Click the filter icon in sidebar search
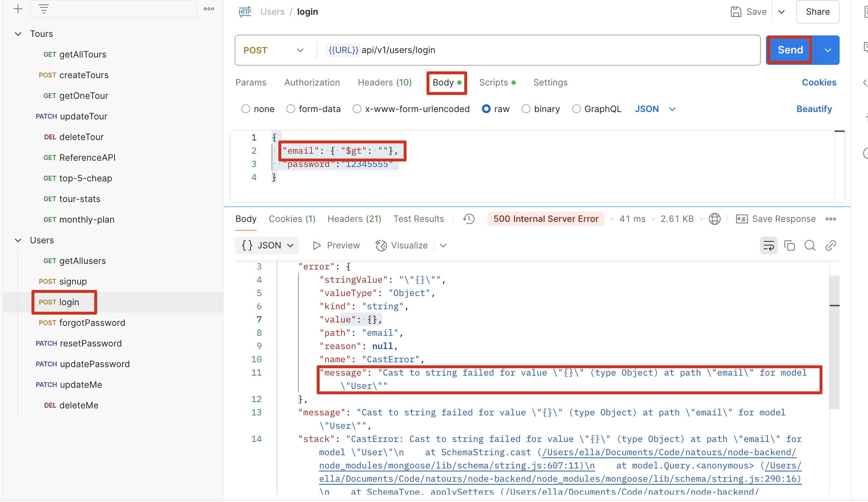 click(x=44, y=9)
